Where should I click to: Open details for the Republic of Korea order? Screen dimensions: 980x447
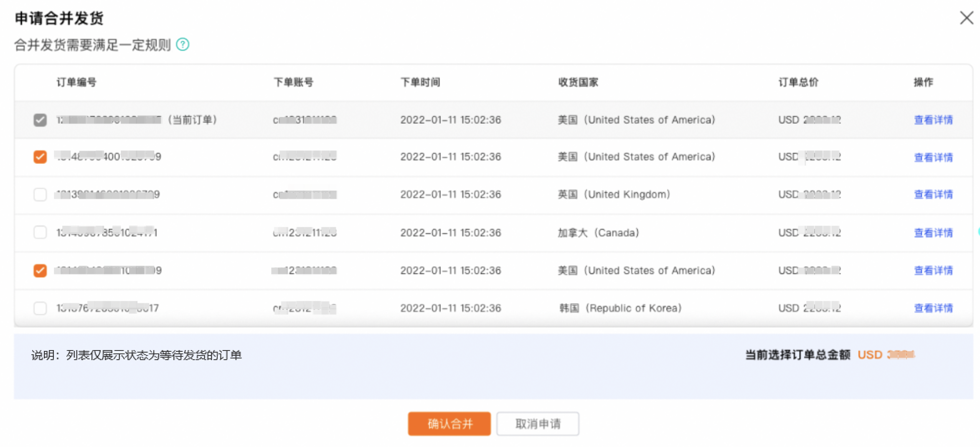pos(933,308)
